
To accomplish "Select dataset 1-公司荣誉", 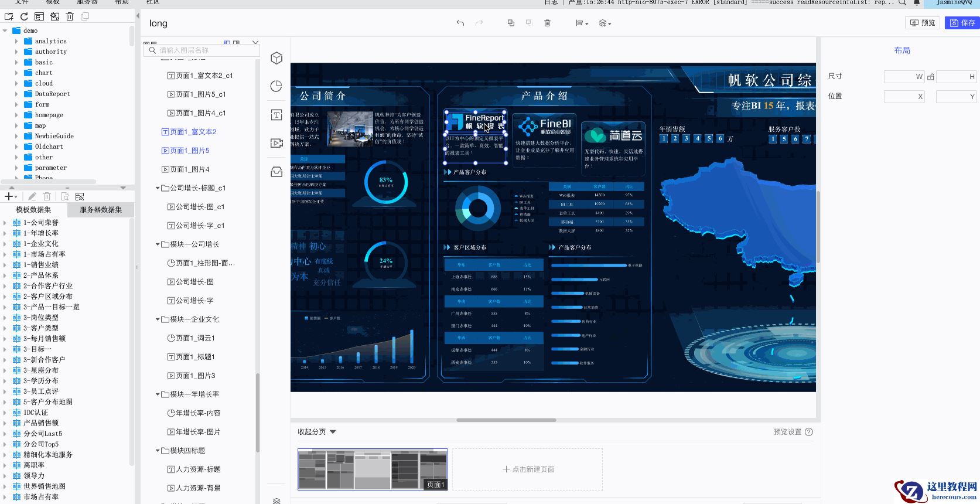I will tap(41, 223).
